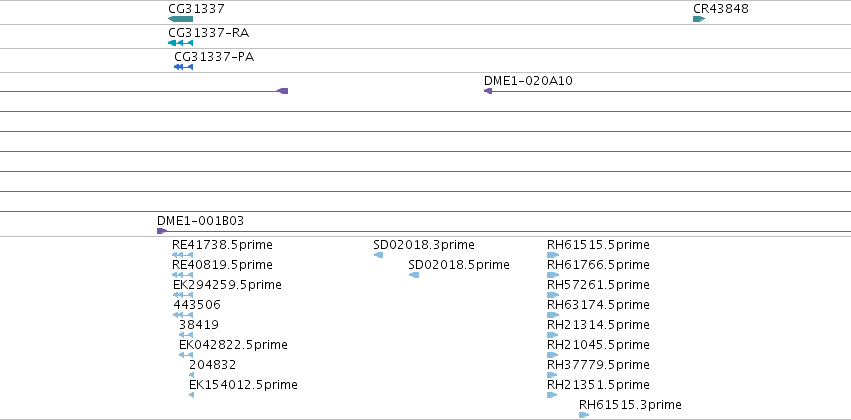Select the EK154012.5prime feature glyph
This screenshot has height=420, width=851.
pyautogui.click(x=191, y=395)
